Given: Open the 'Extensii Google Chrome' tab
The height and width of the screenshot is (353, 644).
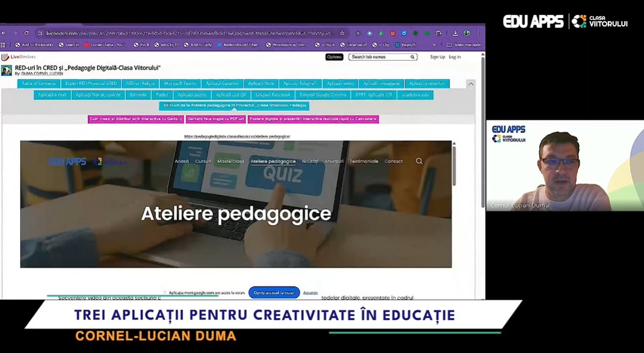Looking at the screenshot, I should [323, 95].
